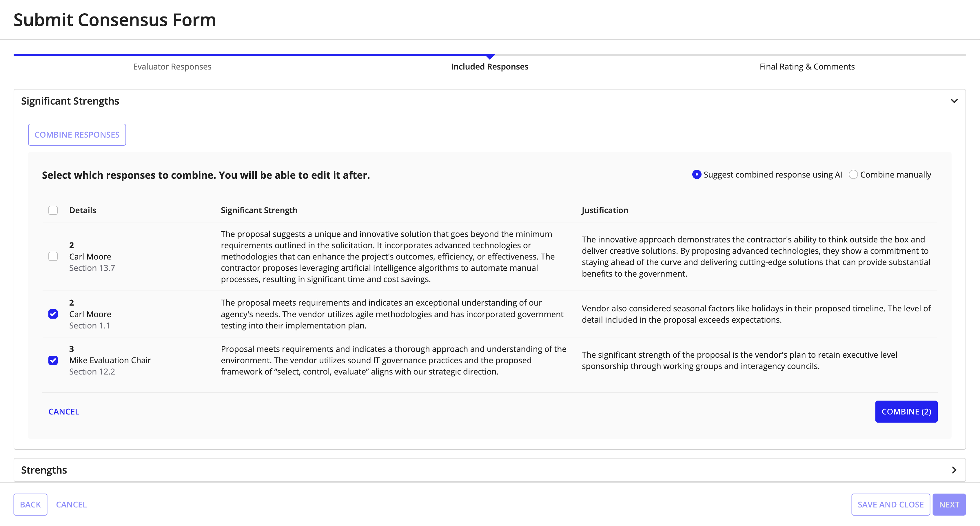
Task: Click the BACK button
Action: tap(30, 504)
